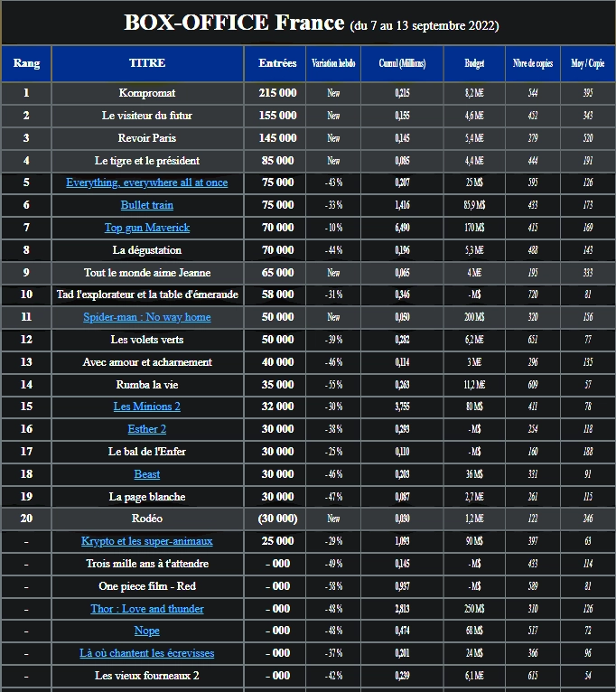Image resolution: width=616 pixels, height=692 pixels.
Task: Click the Nbre de copies column header
Action: point(533,63)
